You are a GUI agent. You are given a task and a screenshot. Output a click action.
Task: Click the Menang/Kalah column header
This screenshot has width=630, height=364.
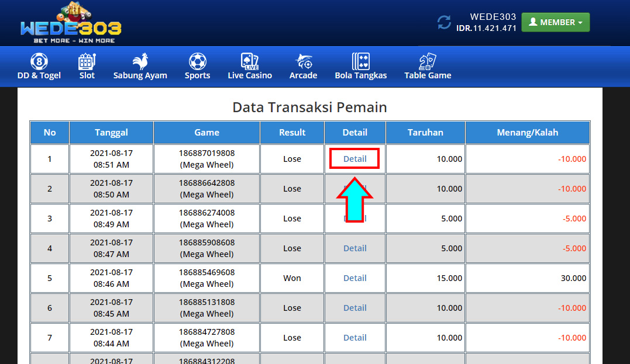527,133
